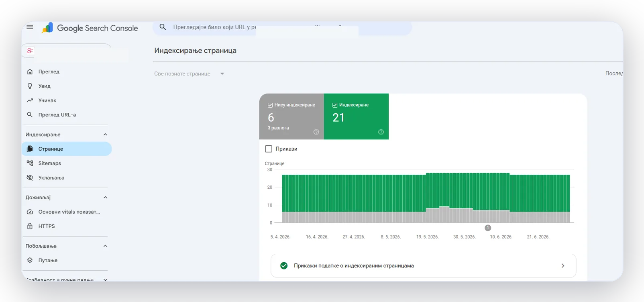
Task: Click the gauge icon for Основни vitals
Action: (30, 212)
